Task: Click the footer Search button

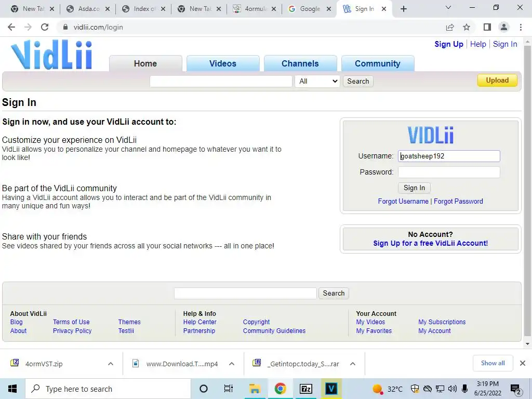Action: (x=334, y=293)
